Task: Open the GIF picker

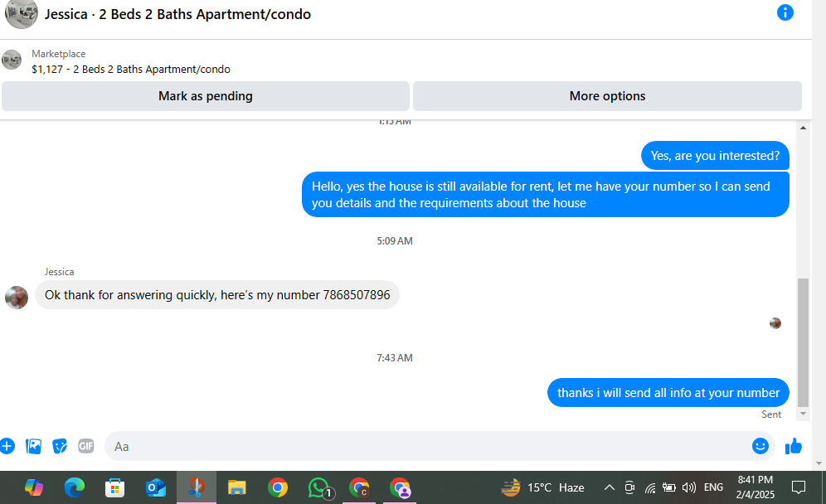Action: [x=86, y=446]
